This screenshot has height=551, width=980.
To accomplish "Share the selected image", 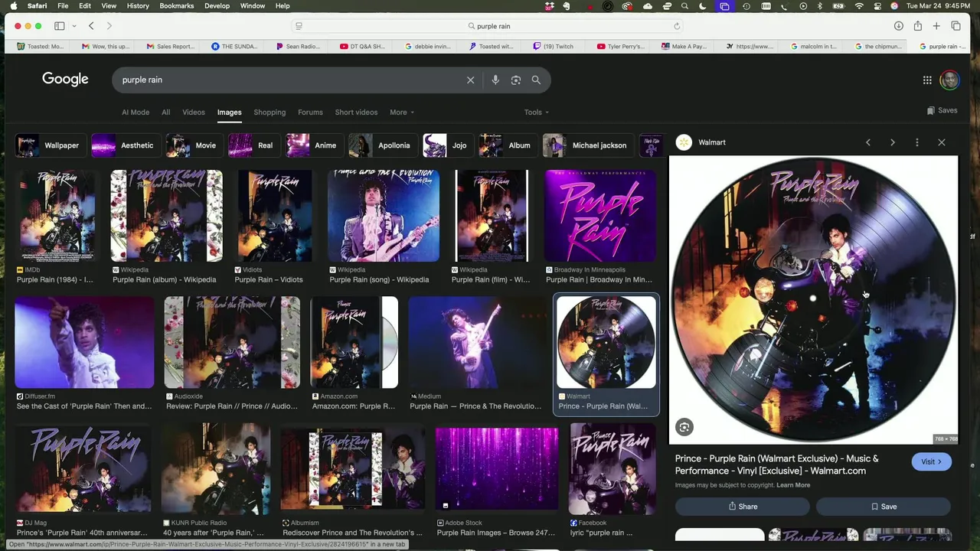I will pyautogui.click(x=742, y=507).
